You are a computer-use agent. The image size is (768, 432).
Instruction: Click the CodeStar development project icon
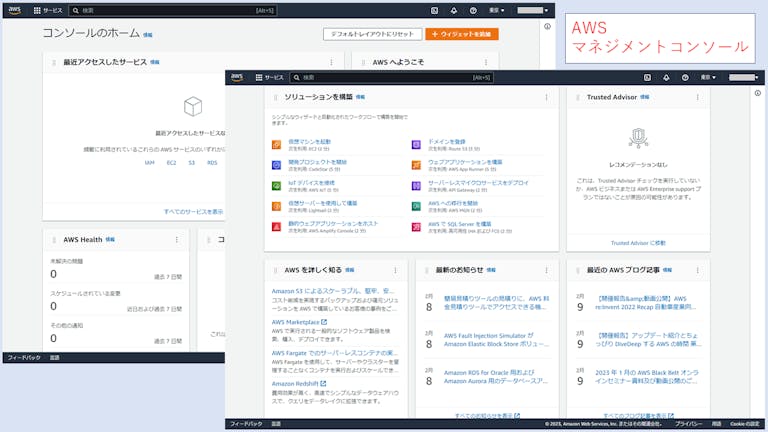coord(276,165)
